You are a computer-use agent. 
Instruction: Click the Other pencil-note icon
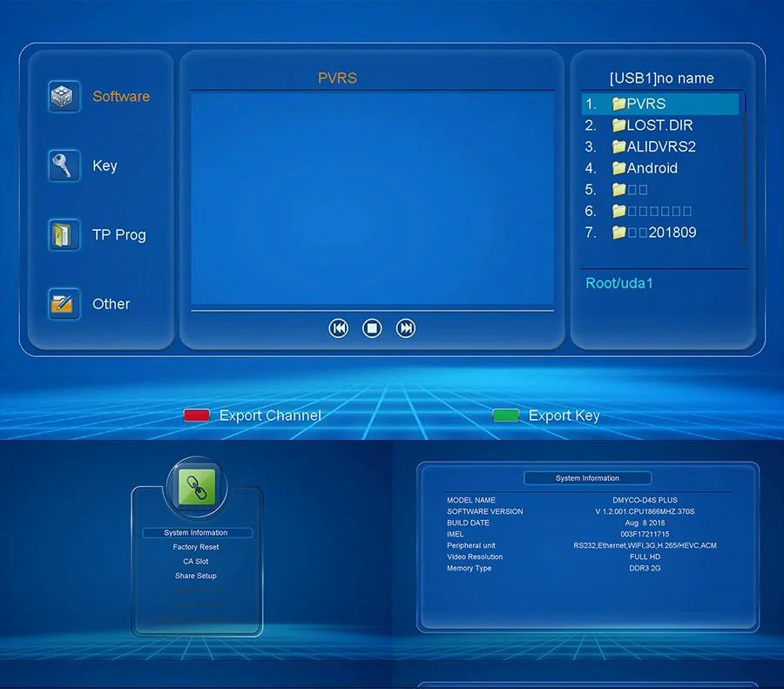tap(64, 303)
